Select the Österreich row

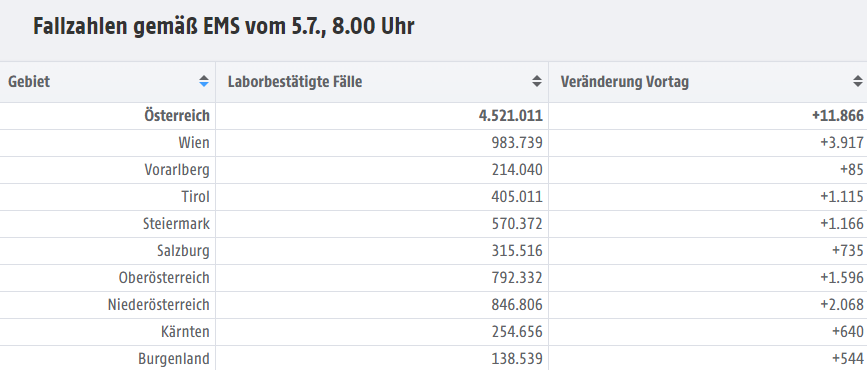point(434,116)
